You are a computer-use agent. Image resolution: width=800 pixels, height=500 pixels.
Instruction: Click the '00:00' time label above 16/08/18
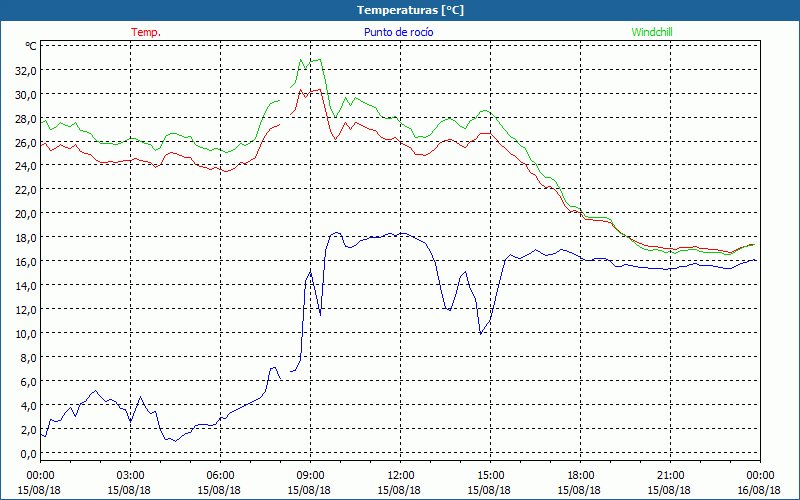click(760, 476)
